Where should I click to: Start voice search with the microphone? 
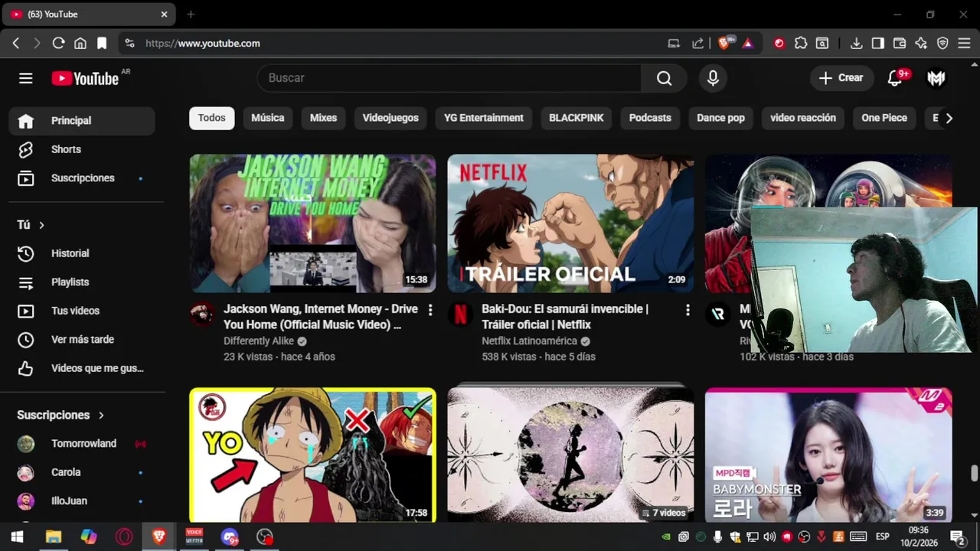(x=713, y=78)
